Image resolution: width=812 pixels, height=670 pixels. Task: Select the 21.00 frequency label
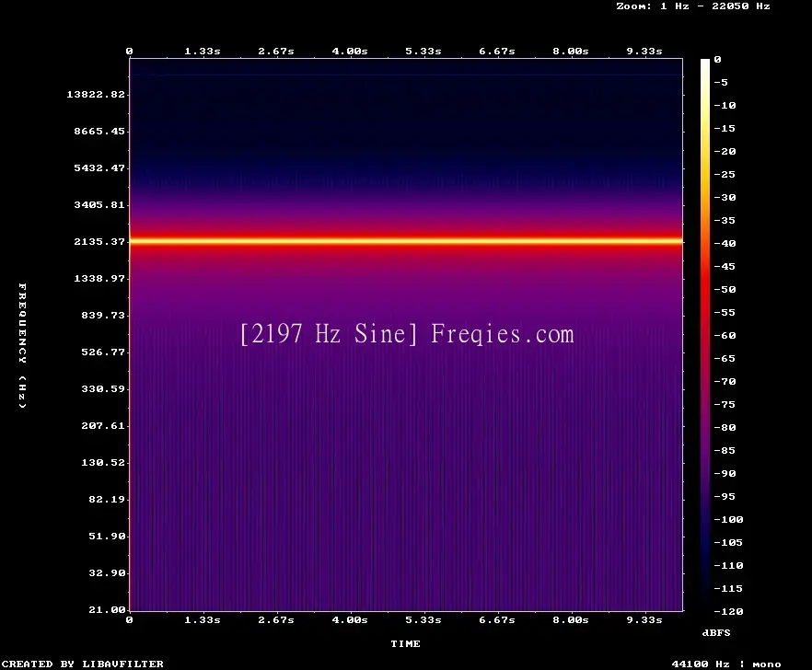tap(107, 609)
